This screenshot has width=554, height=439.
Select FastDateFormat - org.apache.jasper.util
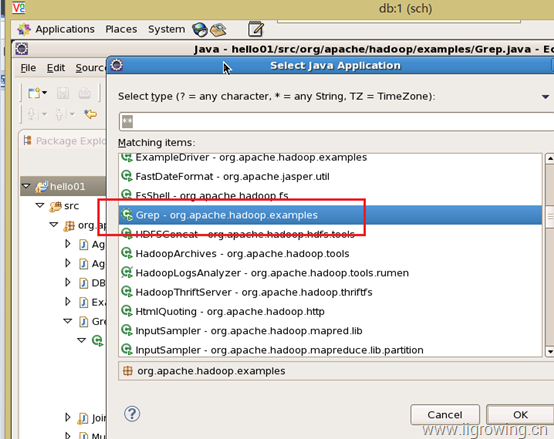330,176
